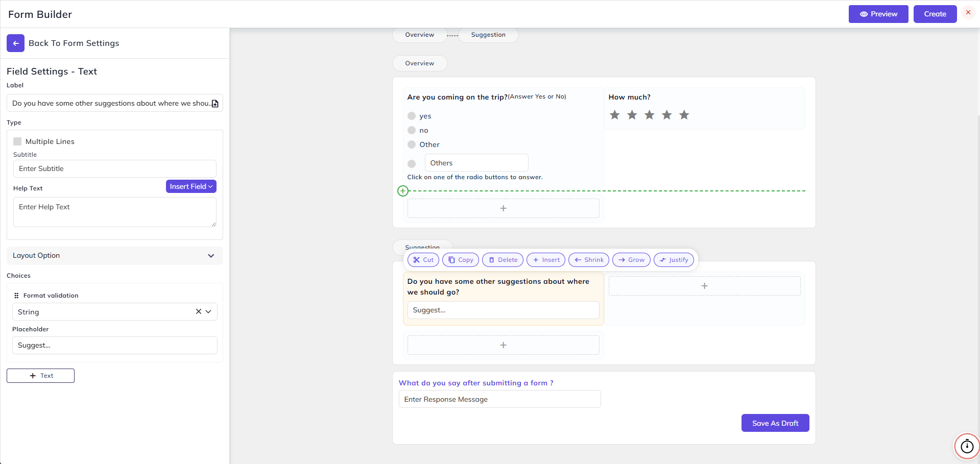
Task: Expand the Layout Option section
Action: (115, 256)
